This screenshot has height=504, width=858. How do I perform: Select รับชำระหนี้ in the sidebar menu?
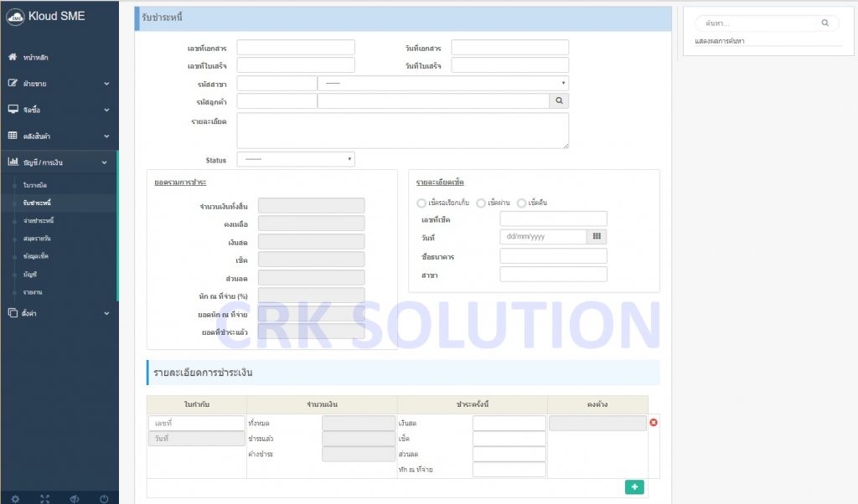38,202
